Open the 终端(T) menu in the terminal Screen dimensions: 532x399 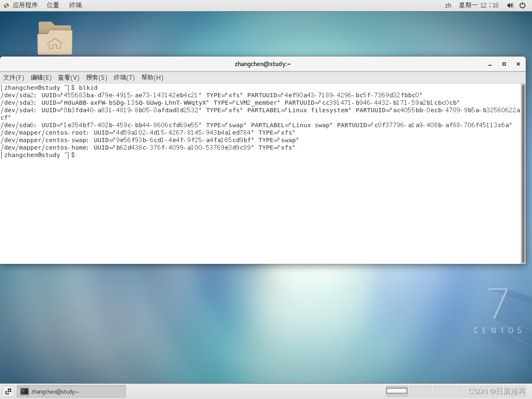tap(124, 78)
